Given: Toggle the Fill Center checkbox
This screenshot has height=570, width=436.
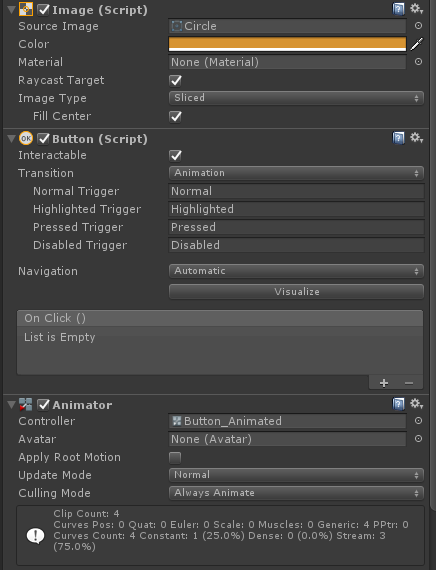Looking at the screenshot, I should pos(175,117).
